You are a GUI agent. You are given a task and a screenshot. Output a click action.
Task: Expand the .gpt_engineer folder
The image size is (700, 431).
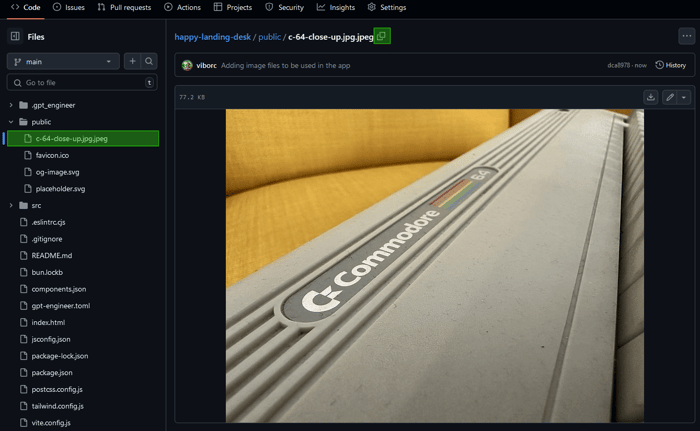coord(11,105)
